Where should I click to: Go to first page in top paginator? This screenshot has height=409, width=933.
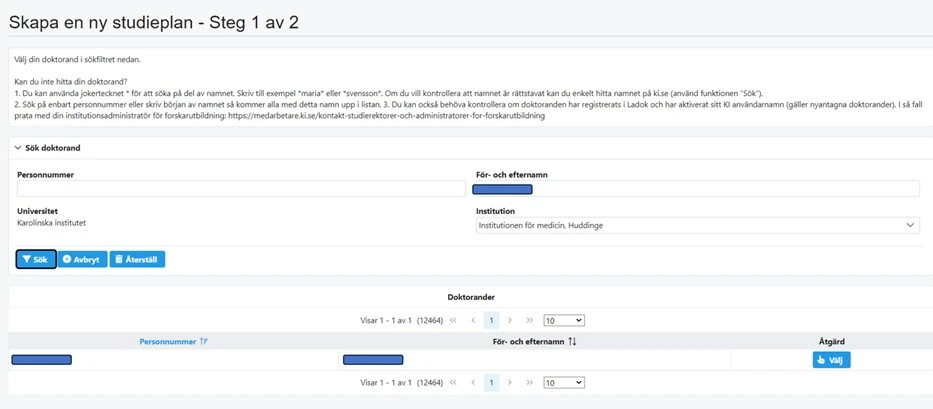pos(454,320)
